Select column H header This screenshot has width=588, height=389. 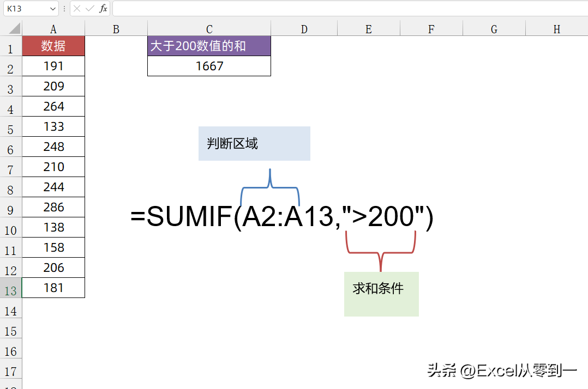[556, 29]
